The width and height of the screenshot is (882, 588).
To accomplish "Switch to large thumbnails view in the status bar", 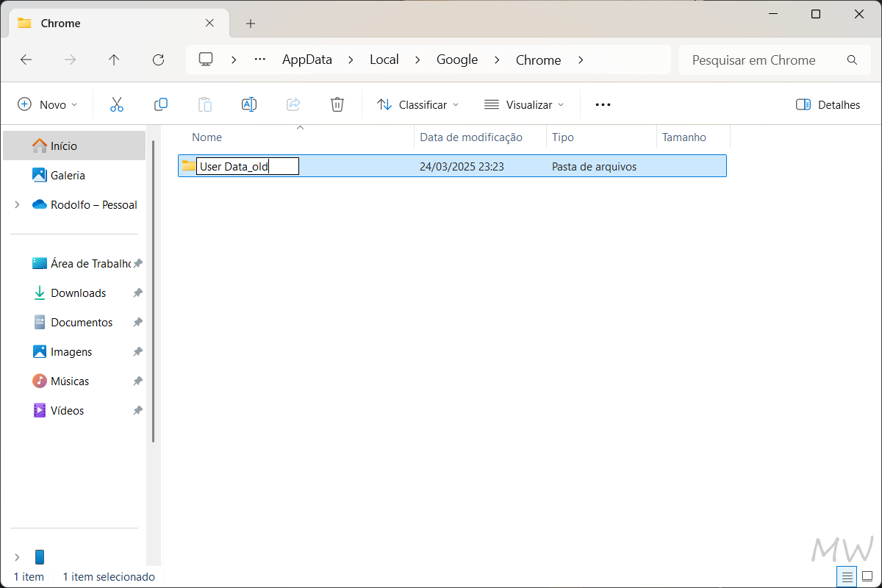I will 868,577.
